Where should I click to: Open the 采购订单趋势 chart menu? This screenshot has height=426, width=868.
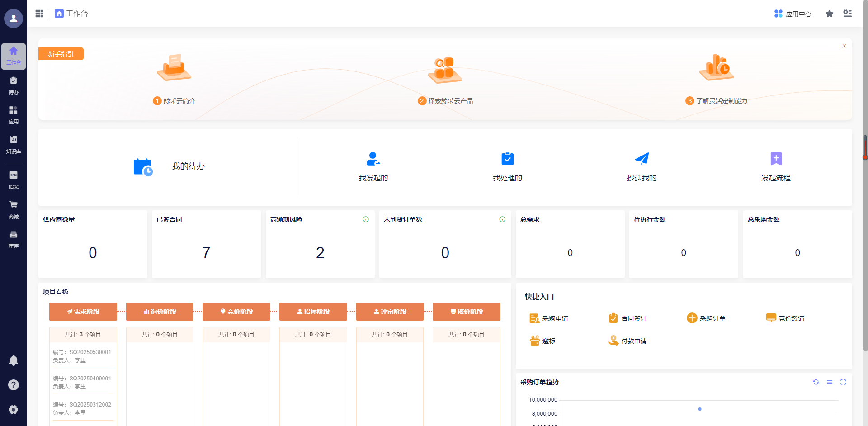point(829,382)
